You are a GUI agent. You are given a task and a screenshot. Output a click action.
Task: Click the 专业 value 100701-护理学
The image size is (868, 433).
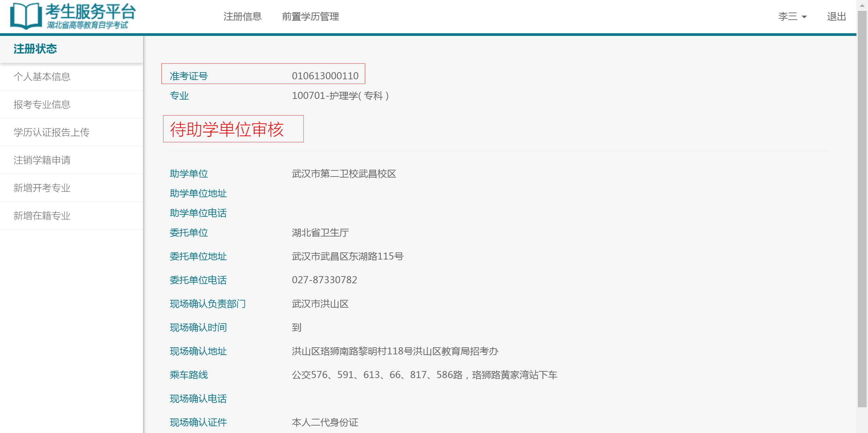[x=340, y=95]
